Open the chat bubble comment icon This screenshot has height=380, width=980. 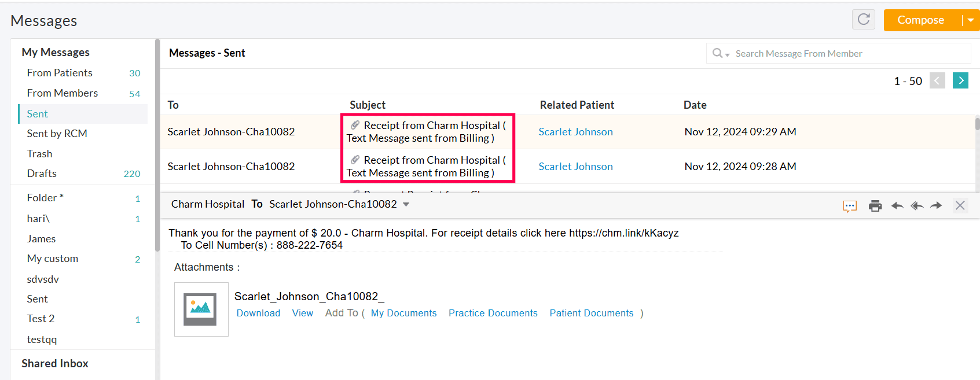click(x=850, y=206)
